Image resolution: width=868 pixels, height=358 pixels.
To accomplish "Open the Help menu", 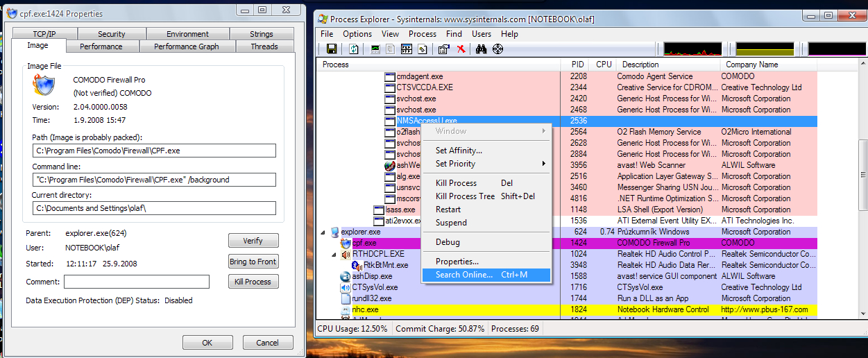I will point(509,34).
